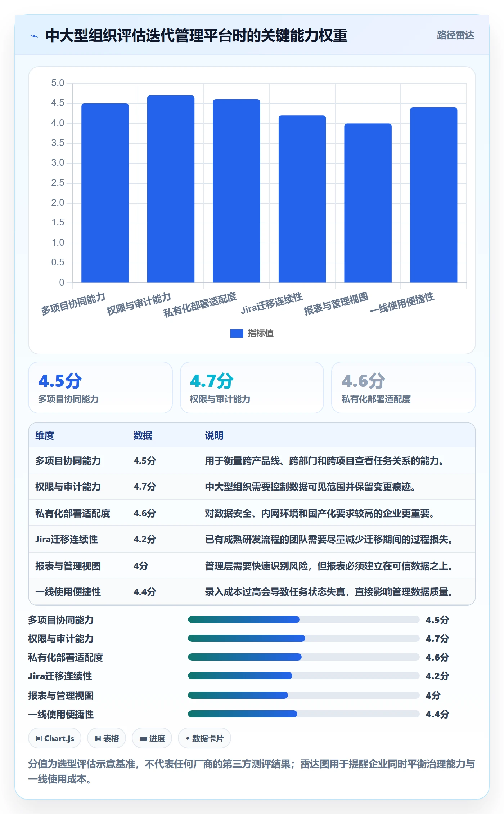This screenshot has width=504, height=814.
Task: Click the 权限与审计能力 progress bar
Action: 304,638
